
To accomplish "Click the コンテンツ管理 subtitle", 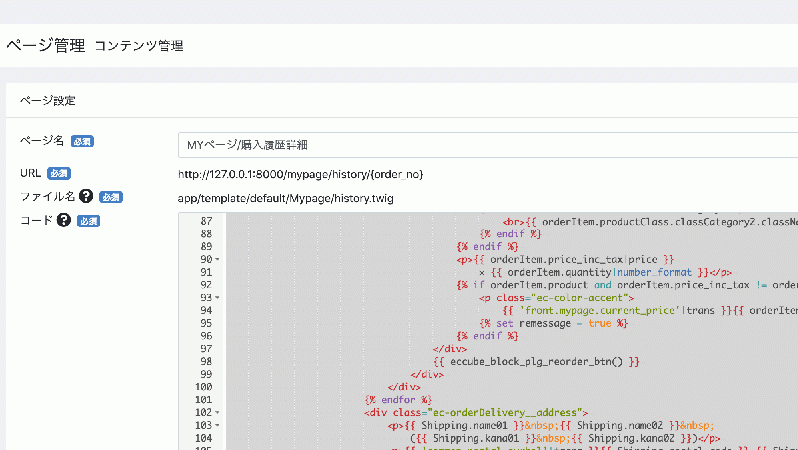I will [138, 46].
